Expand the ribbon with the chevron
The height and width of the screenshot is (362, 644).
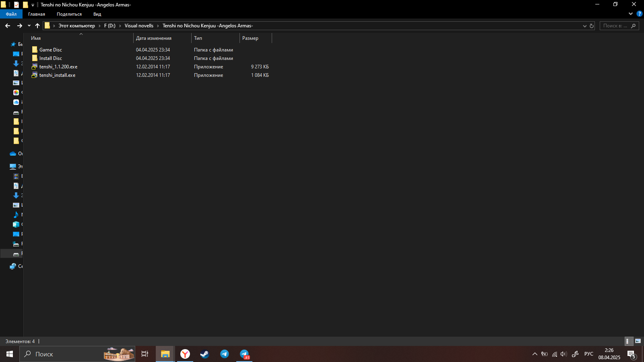[x=631, y=14]
